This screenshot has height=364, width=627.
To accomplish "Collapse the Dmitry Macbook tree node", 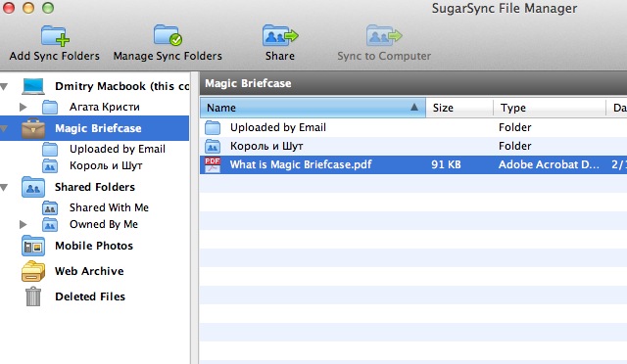I will point(4,86).
